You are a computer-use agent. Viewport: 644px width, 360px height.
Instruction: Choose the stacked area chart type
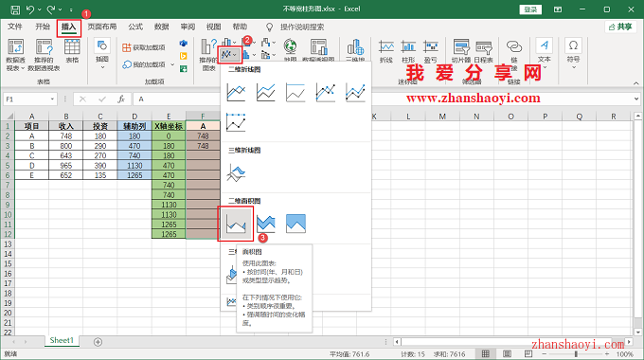coord(266,224)
